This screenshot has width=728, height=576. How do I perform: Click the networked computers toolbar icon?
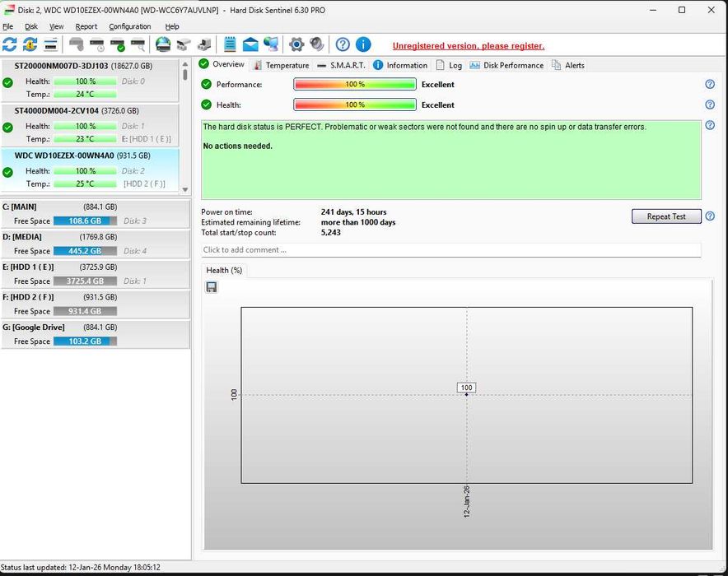(271, 44)
